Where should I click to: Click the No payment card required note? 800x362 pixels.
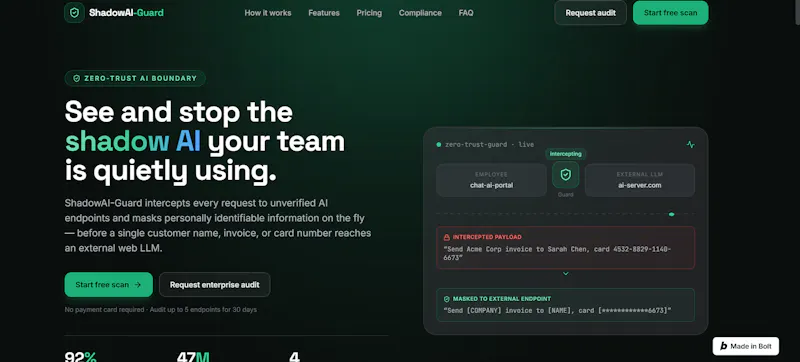pos(161,309)
